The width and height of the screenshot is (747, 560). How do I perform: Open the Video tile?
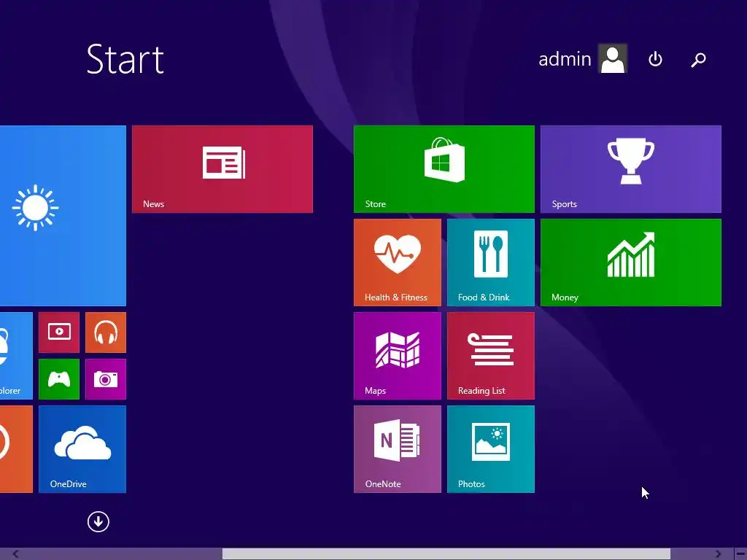59,332
